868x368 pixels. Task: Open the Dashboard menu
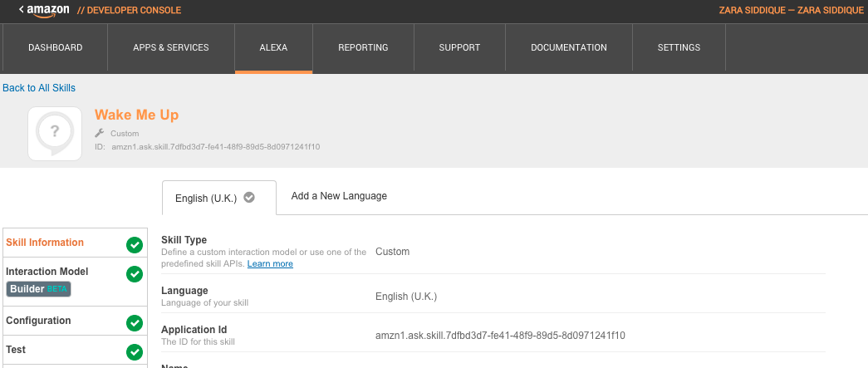pyautogui.click(x=56, y=47)
